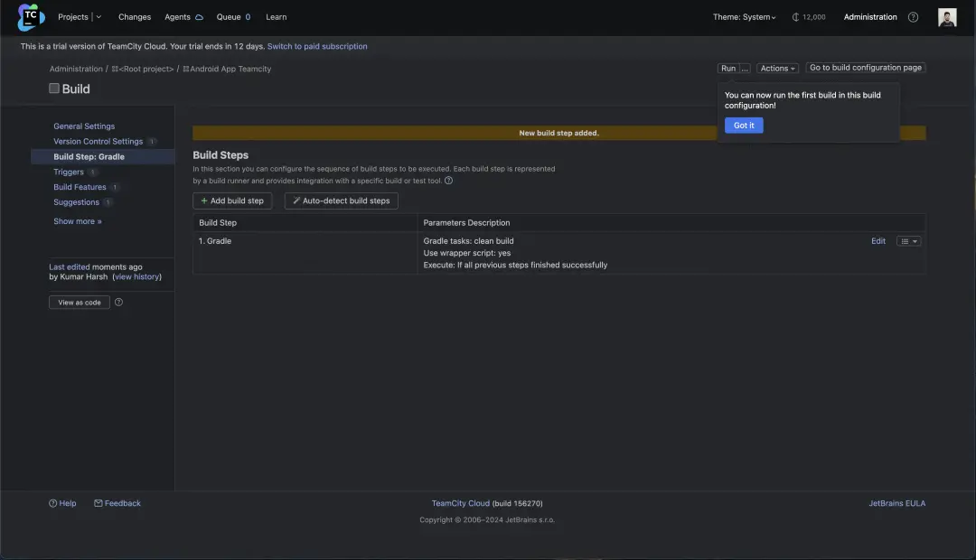
Task: Open the custom run ellipsis button
Action: [x=746, y=69]
